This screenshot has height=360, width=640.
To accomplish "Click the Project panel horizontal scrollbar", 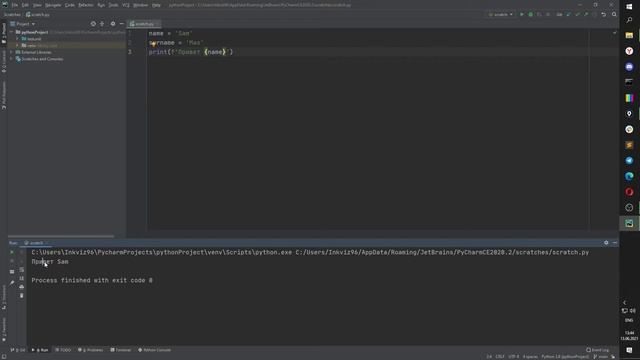I will [61, 236].
